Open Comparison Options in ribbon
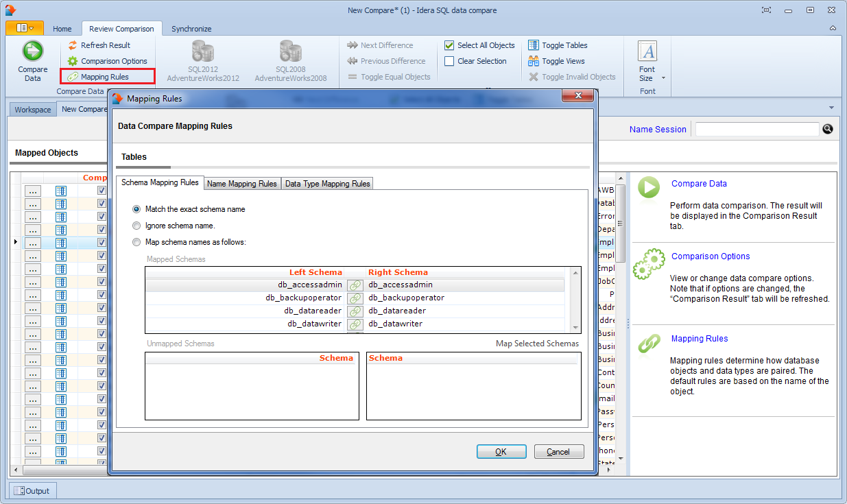The height and width of the screenshot is (504, 847). 107,61
